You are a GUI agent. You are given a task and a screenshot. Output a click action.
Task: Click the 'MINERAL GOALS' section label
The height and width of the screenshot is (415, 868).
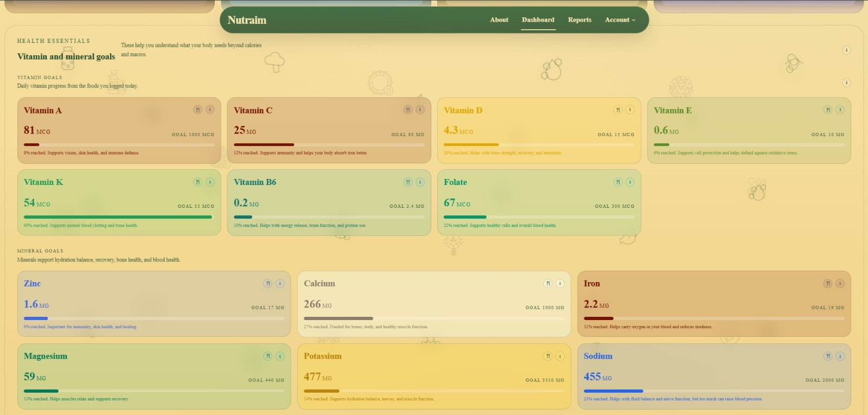coord(40,251)
